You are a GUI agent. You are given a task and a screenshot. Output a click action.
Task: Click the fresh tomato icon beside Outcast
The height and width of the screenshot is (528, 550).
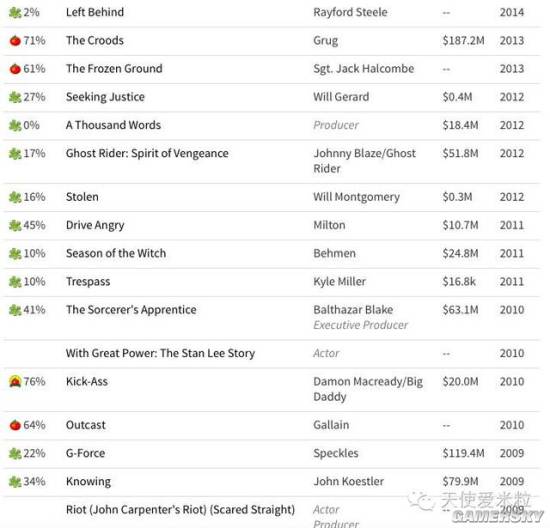click(15, 425)
